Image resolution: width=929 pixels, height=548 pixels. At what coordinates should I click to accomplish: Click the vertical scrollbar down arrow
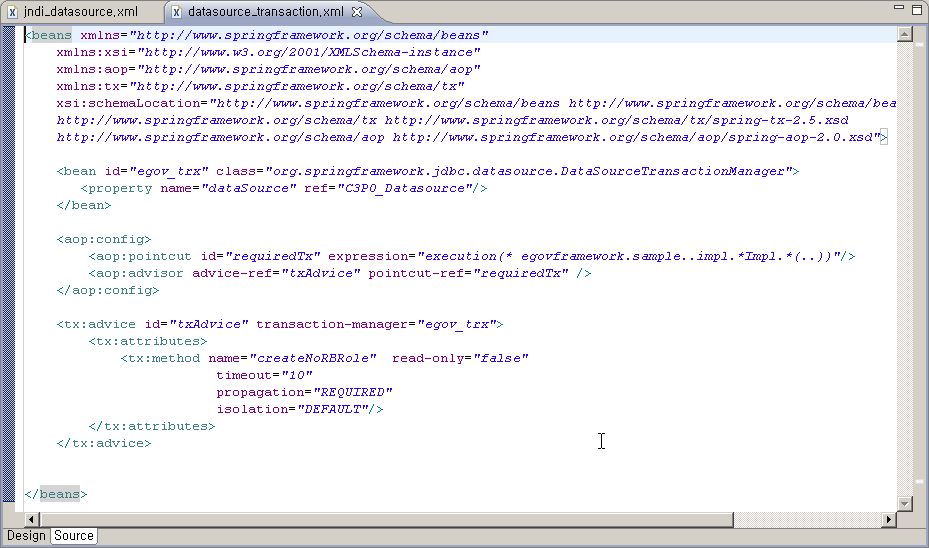click(905, 503)
